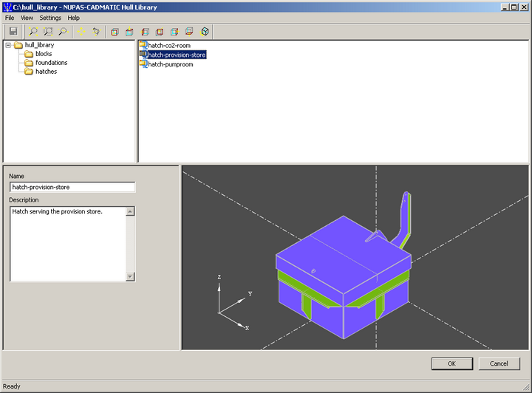Image resolution: width=532 pixels, height=393 pixels.
Task: Select the foundations folder
Action: click(x=50, y=63)
